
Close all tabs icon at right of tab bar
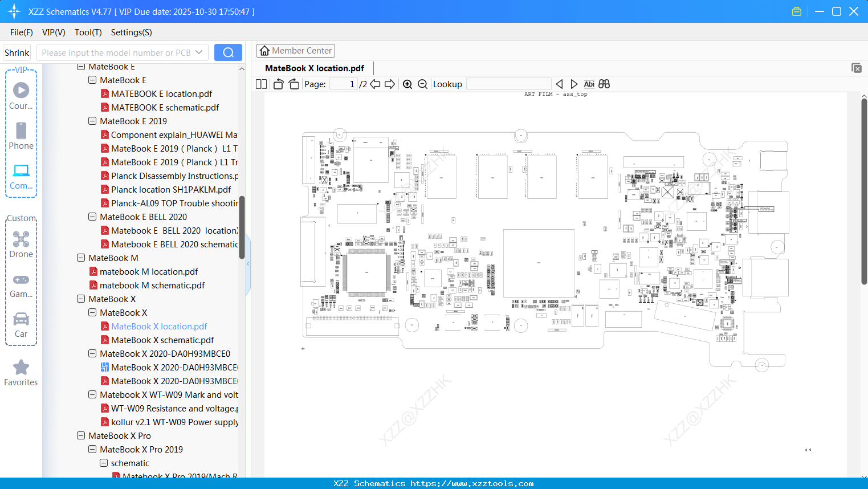pos(857,68)
